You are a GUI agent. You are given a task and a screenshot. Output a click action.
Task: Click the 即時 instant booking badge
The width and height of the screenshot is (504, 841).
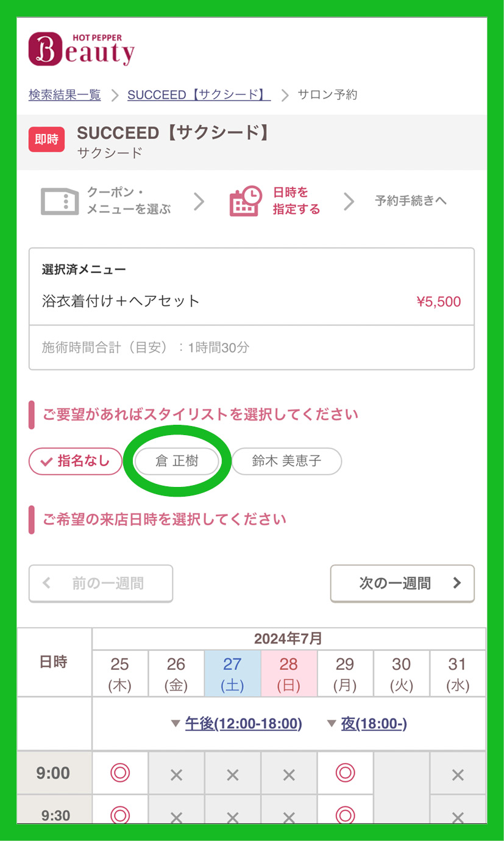pyautogui.click(x=46, y=140)
